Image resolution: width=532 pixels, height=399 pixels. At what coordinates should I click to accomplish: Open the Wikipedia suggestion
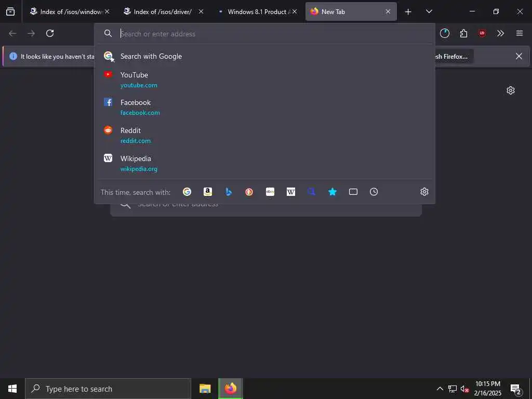point(264,164)
